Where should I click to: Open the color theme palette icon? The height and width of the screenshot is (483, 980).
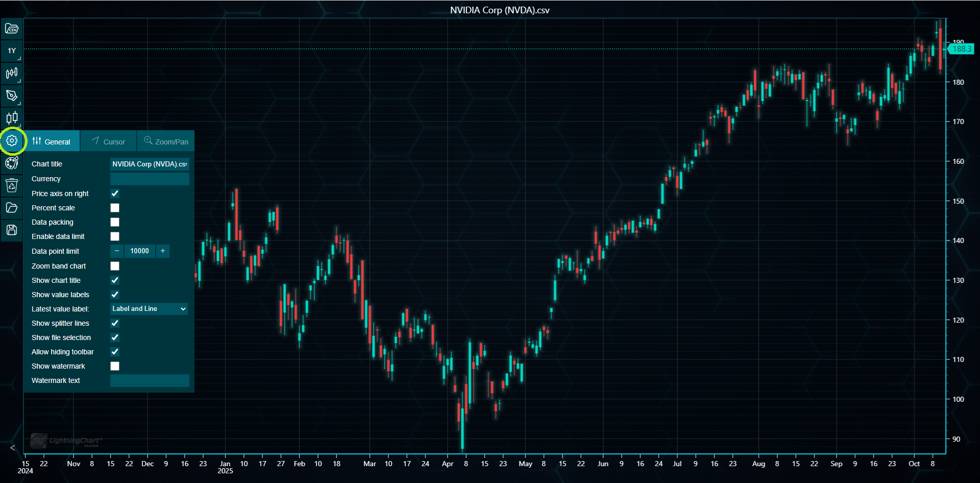(x=12, y=163)
